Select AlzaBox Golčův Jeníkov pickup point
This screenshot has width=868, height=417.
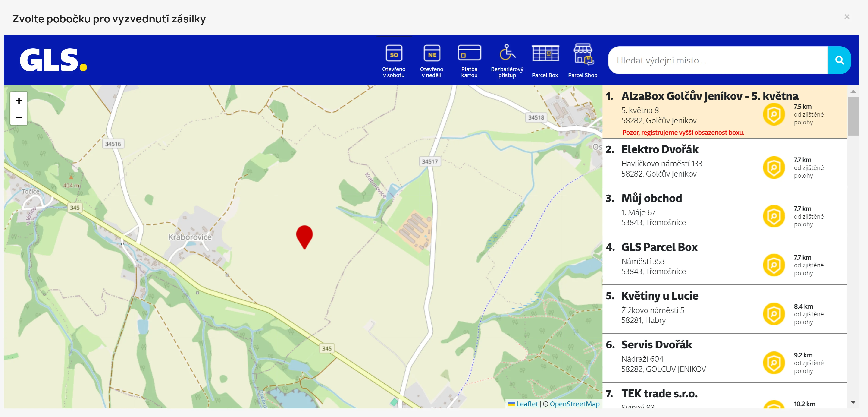[x=709, y=96]
